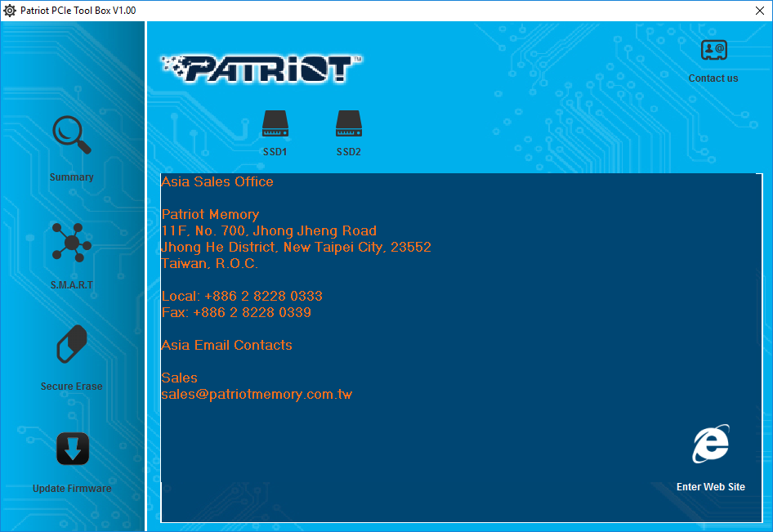The width and height of the screenshot is (773, 532).
Task: Click the 'Taiwan, R.O.C.' line
Action: (x=209, y=263)
